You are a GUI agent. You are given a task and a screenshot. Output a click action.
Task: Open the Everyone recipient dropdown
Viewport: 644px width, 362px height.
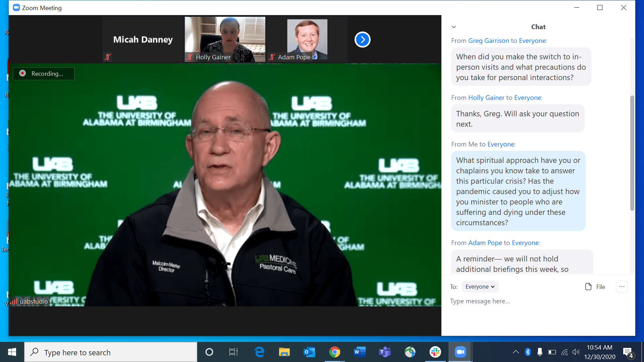point(480,287)
